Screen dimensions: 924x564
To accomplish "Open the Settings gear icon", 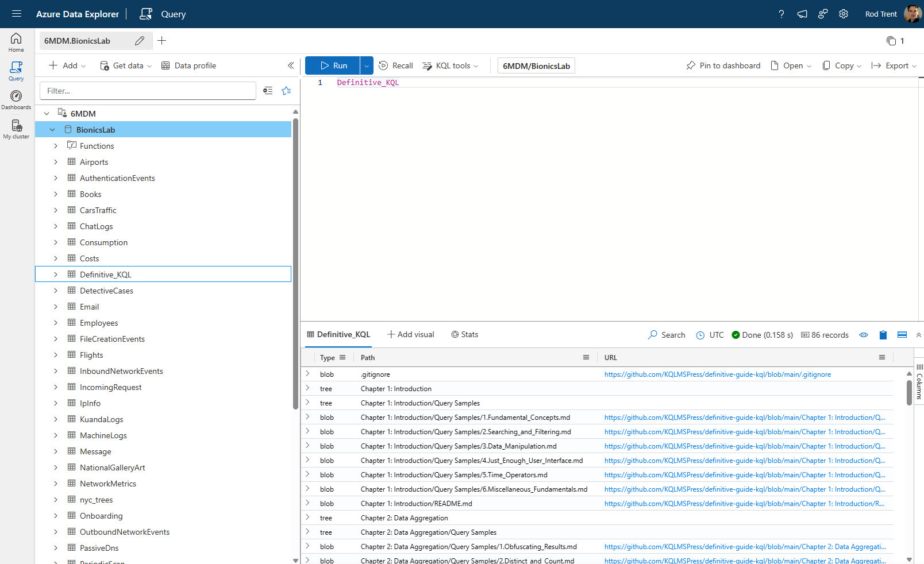I will coord(844,14).
